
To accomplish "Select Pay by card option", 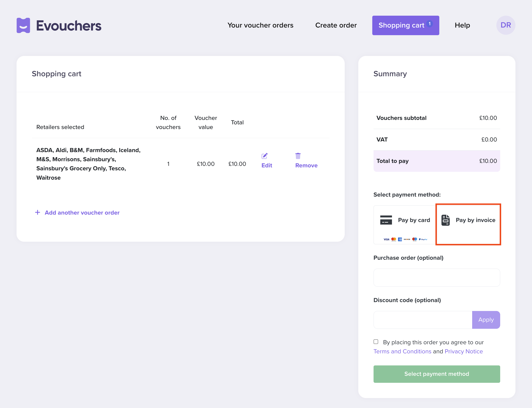I will click(414, 220).
